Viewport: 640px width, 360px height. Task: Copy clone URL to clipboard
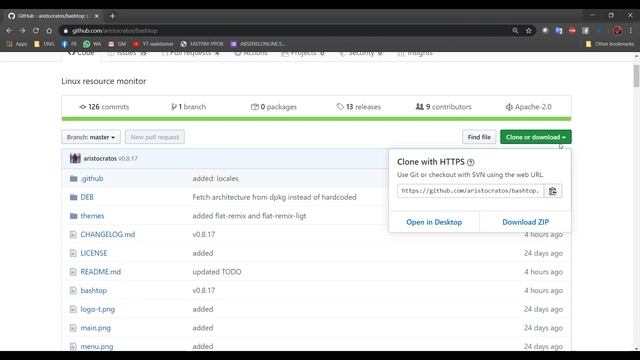(553, 191)
